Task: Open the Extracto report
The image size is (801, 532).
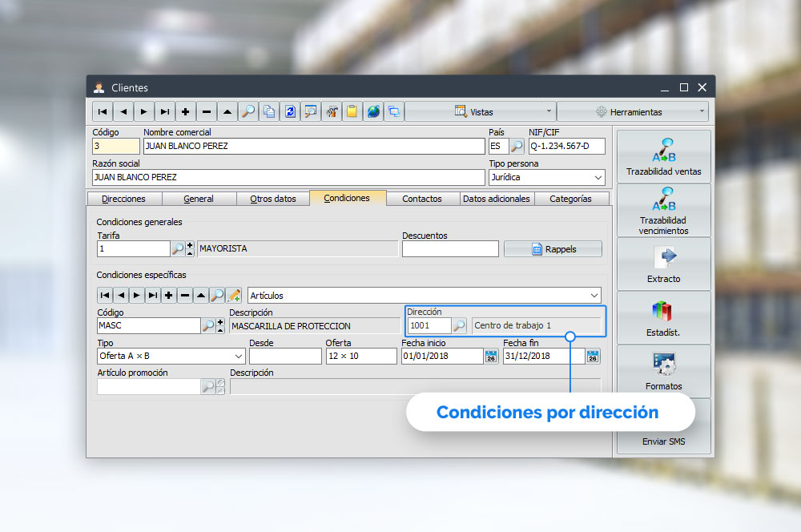Action: 663,264
